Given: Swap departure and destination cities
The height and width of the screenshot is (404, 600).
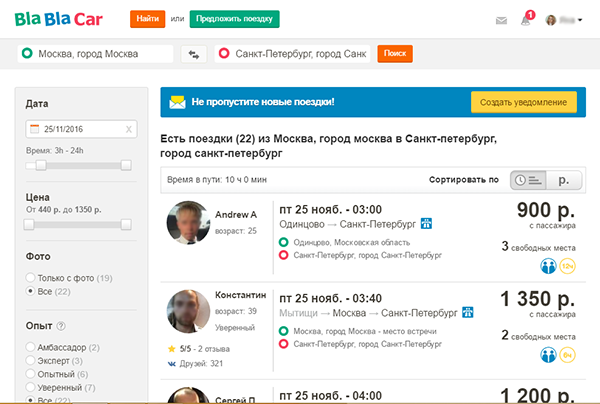Looking at the screenshot, I should coord(193,54).
